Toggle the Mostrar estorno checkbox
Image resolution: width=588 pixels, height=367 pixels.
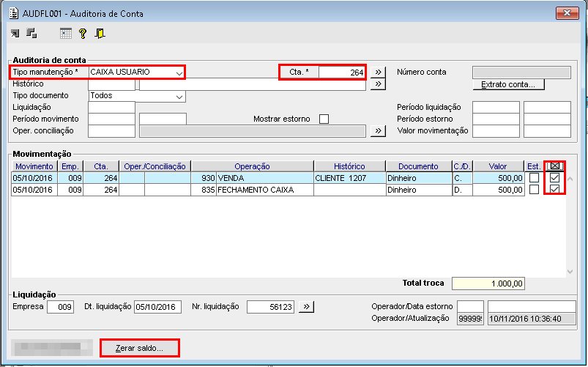click(x=324, y=119)
